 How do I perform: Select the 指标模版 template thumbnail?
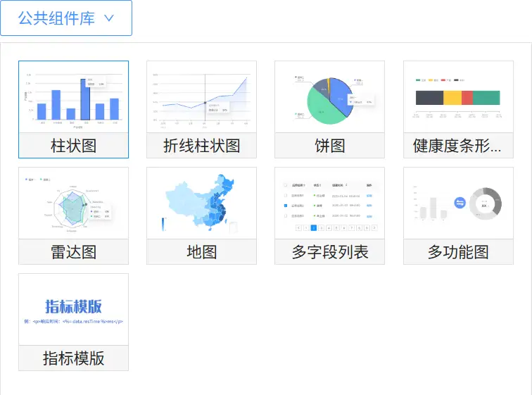(x=73, y=310)
